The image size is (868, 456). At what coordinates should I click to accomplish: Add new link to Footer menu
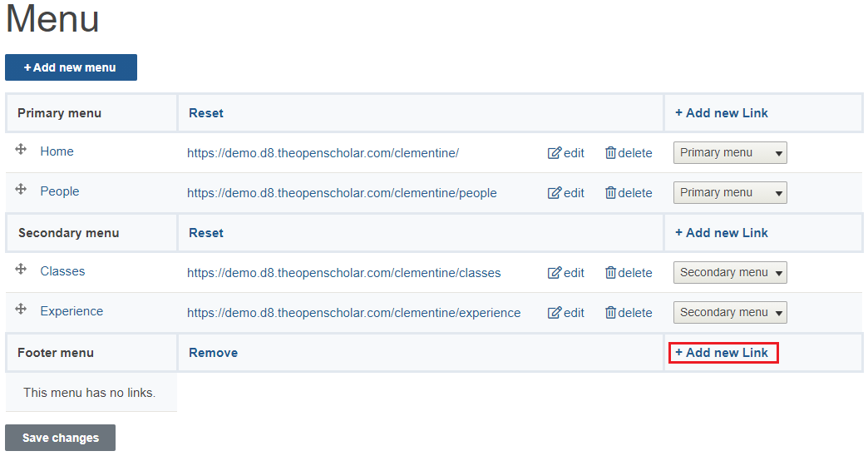722,353
